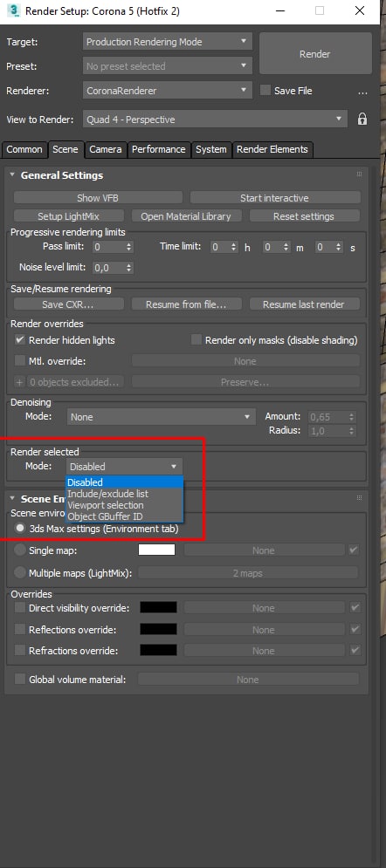The height and width of the screenshot is (868, 386).
Task: Click Mtl. override None material slot
Action: (245, 361)
